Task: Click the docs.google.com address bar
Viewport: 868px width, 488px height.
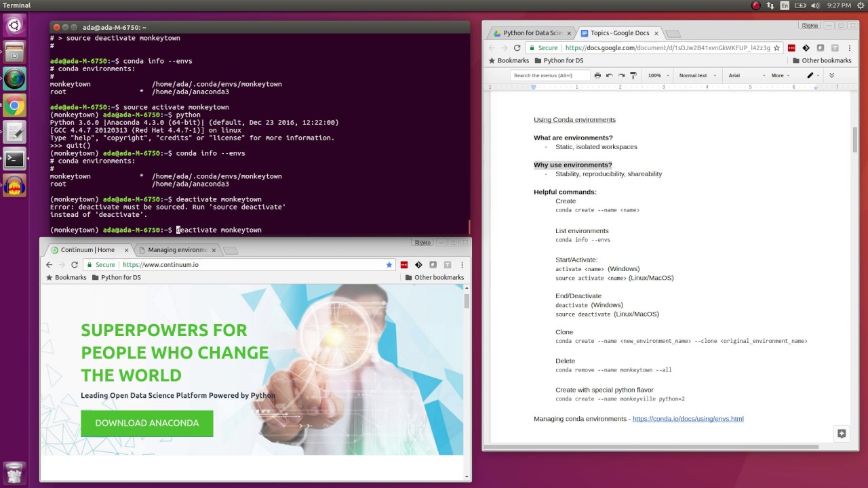Action: pos(654,48)
